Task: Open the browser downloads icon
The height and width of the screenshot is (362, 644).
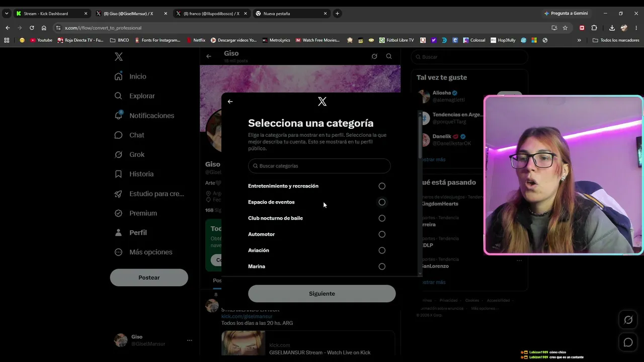Action: pos(612,28)
